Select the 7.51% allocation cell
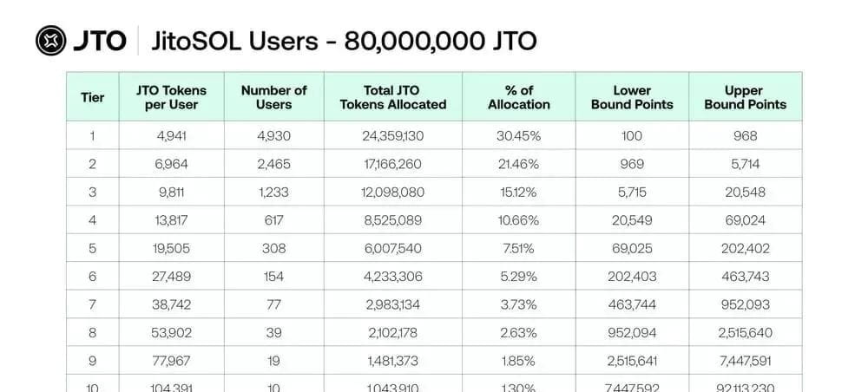The height and width of the screenshot is (392, 868). click(x=518, y=248)
